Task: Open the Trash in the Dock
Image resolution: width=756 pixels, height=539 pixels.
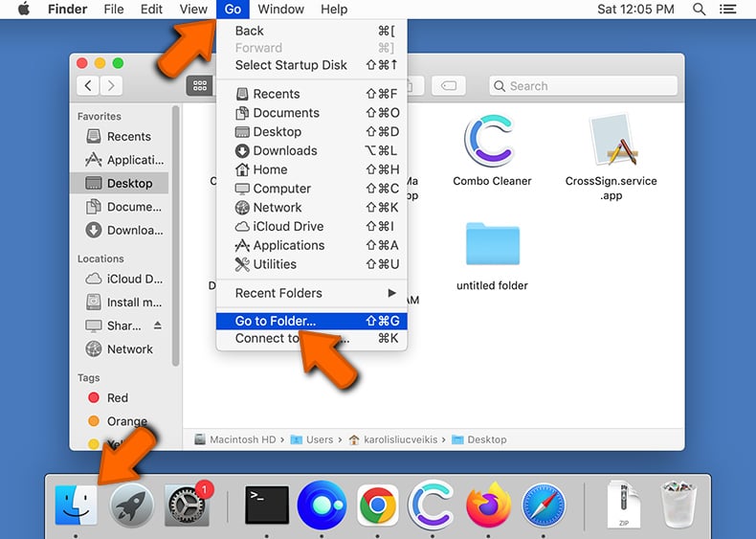Action: tap(678, 505)
